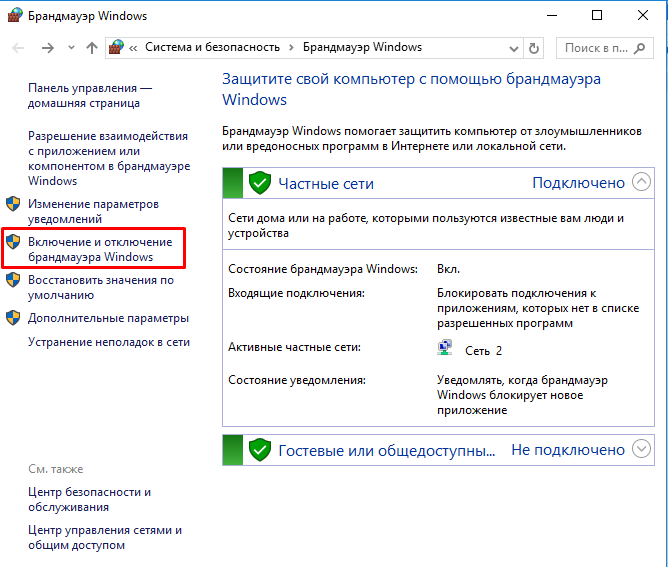
Task: Click green shield icon beside Частные сети
Action: pyautogui.click(x=260, y=183)
